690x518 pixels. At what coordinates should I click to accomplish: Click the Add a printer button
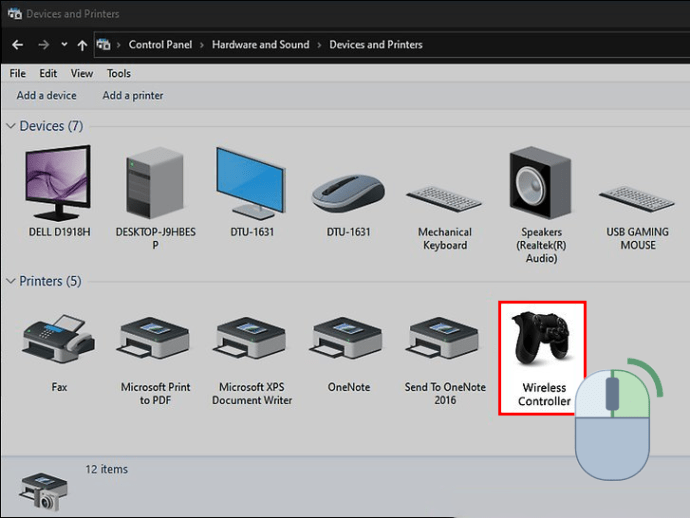(133, 96)
